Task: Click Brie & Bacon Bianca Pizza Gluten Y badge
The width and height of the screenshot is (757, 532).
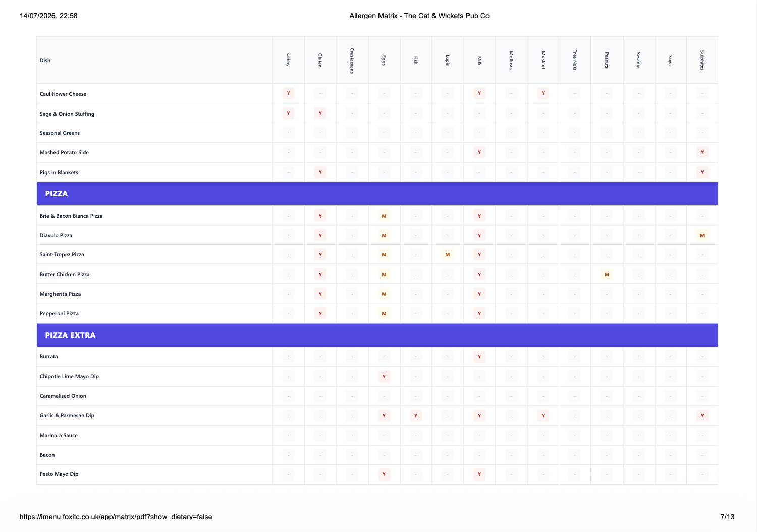Action: 320,216
